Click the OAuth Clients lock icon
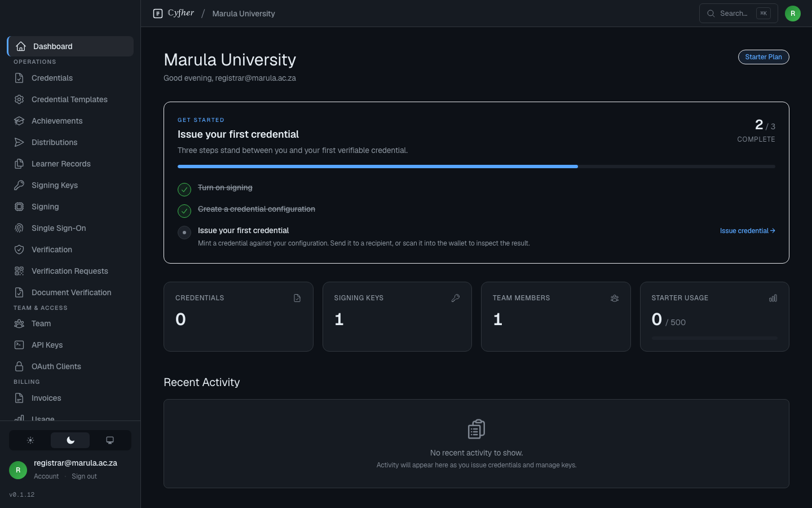 click(19, 366)
